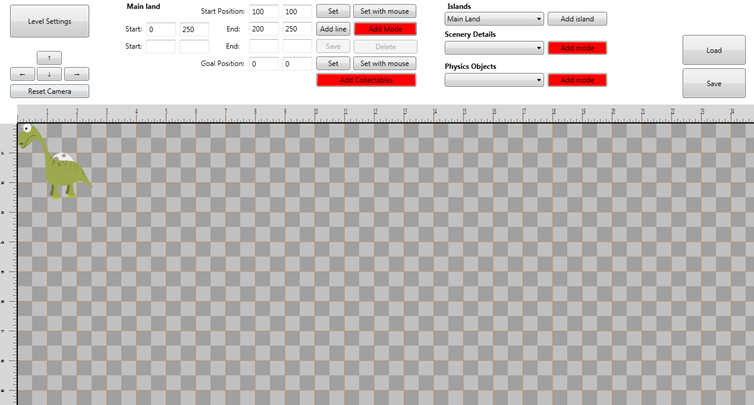Enable the Add Collectables mode
The image size is (754, 405).
pos(366,80)
